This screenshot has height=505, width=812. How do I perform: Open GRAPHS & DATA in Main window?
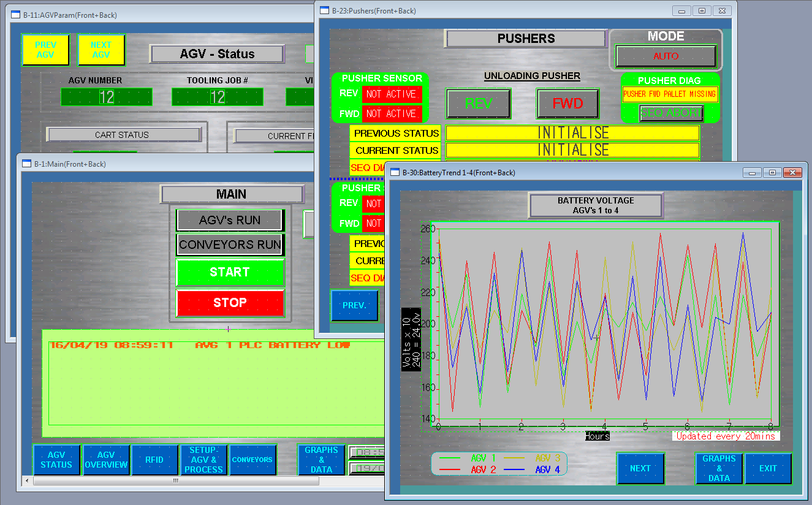[x=321, y=460]
